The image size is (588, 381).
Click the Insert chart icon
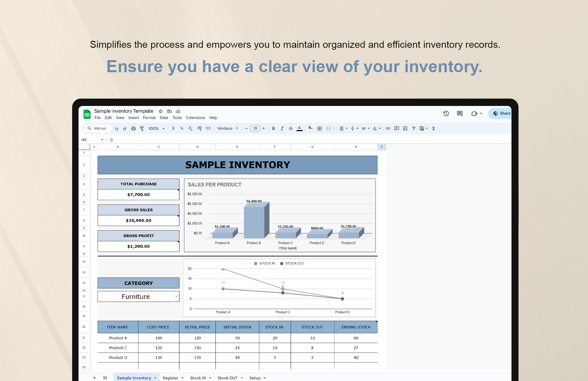pos(405,128)
